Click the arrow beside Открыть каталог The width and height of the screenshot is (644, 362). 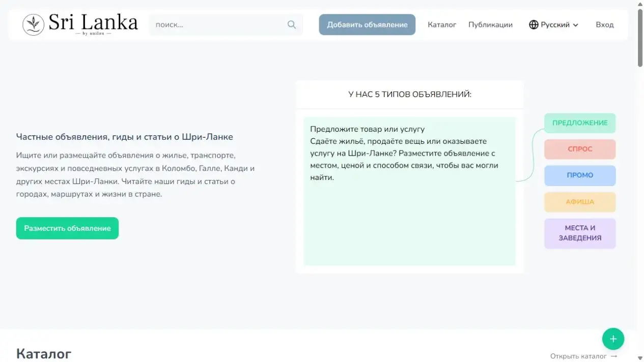coord(613,356)
